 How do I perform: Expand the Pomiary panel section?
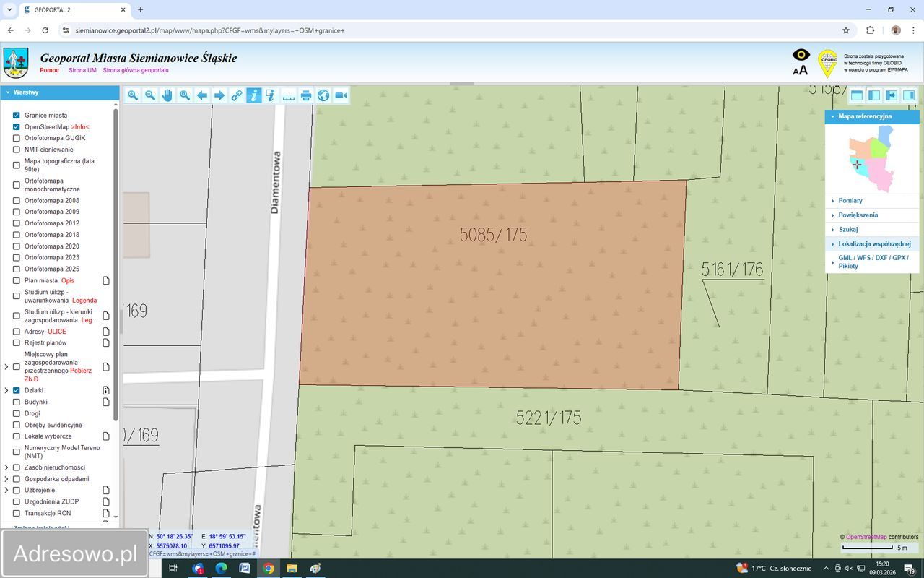point(850,201)
